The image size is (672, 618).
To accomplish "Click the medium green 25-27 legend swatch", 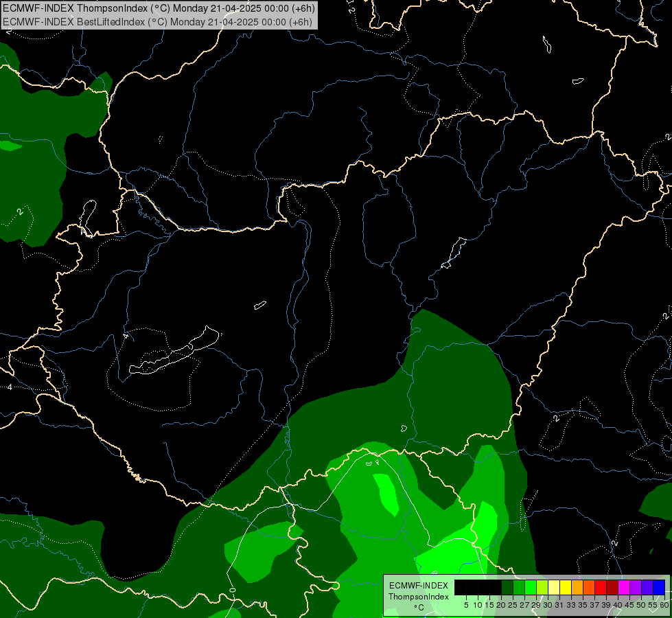I will (519, 587).
